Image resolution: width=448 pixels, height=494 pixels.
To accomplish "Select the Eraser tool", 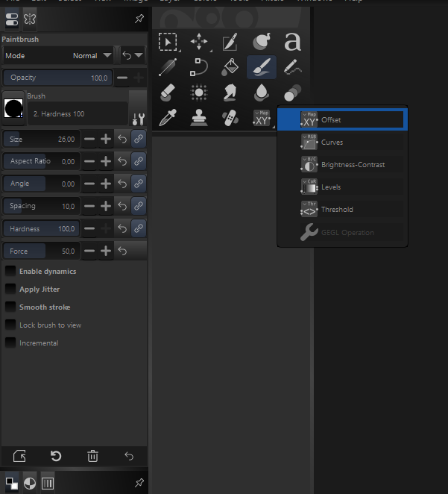I will click(x=168, y=93).
